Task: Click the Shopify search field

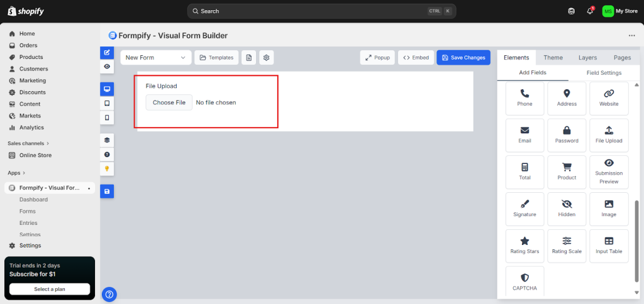Action: [x=321, y=11]
